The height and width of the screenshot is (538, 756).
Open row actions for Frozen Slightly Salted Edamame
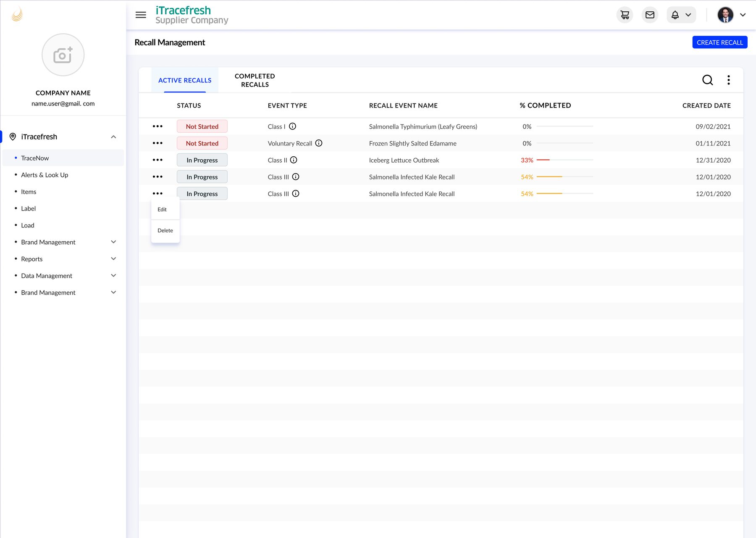157,143
